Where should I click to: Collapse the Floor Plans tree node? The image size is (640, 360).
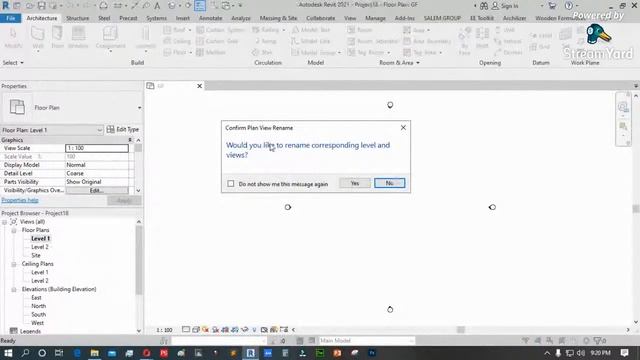[14, 231]
